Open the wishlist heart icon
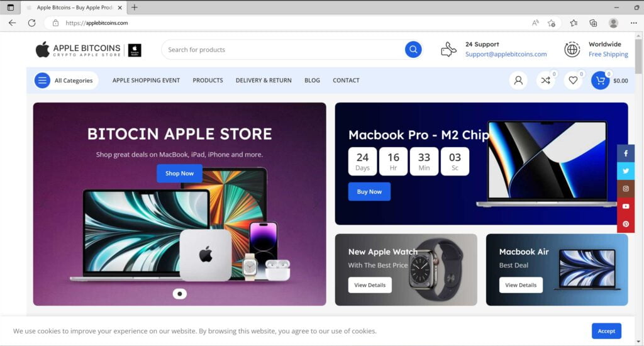The image size is (644, 346). click(x=573, y=81)
